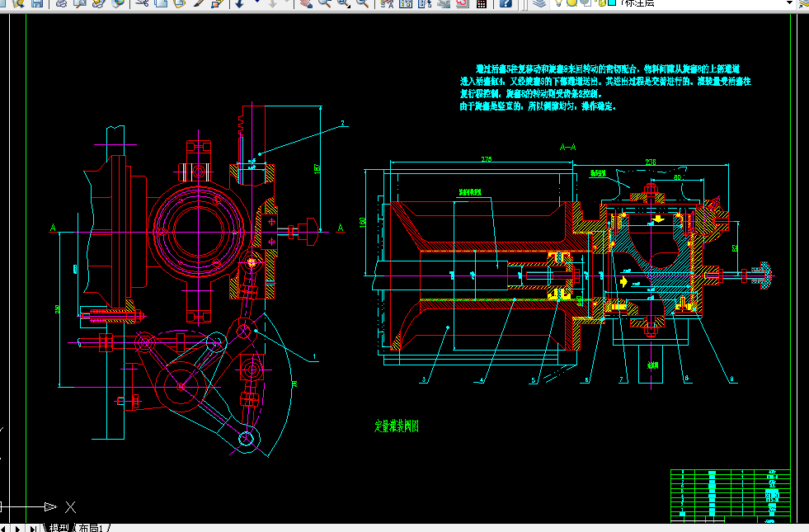The image size is (809, 532).
Task: Open the DesignCenter icon
Action: (x=406, y=3)
